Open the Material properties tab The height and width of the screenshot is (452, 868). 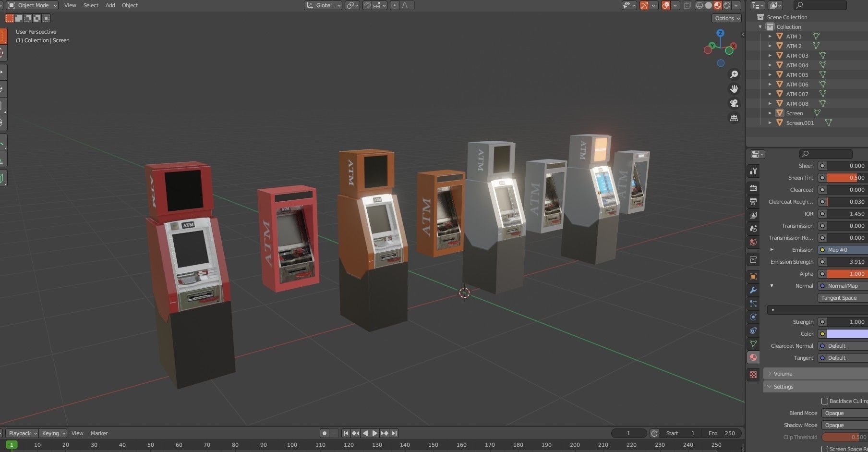click(x=753, y=357)
